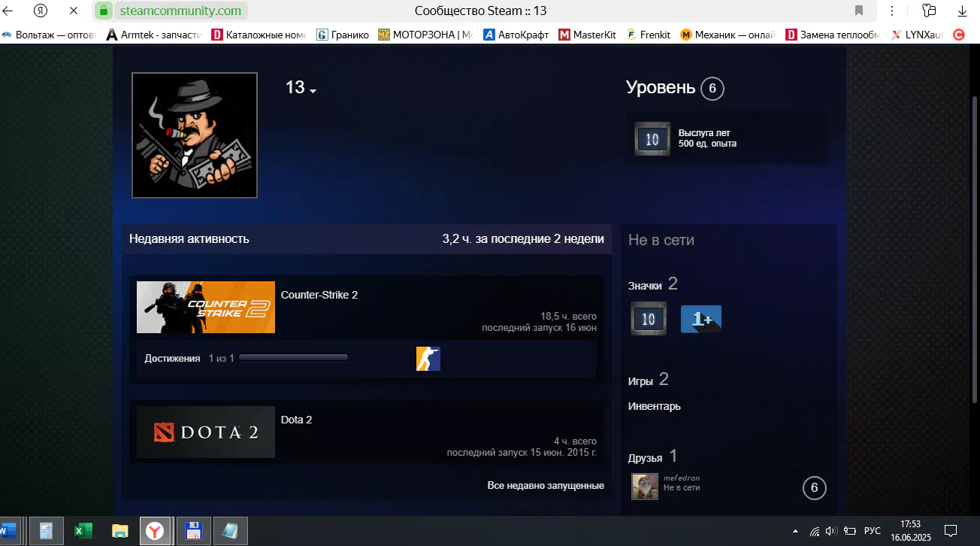
Task: Open the Frenkit bookmark
Action: pyautogui.click(x=648, y=35)
